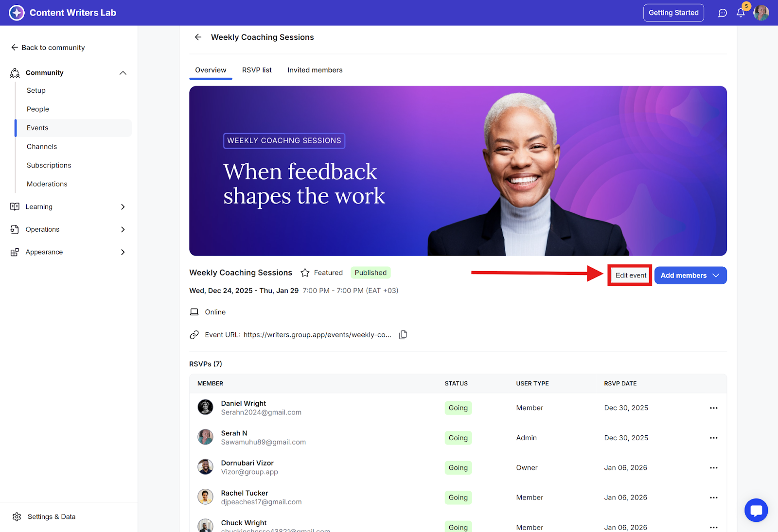
Task: Click the RSVP DATE column header
Action: point(620,384)
